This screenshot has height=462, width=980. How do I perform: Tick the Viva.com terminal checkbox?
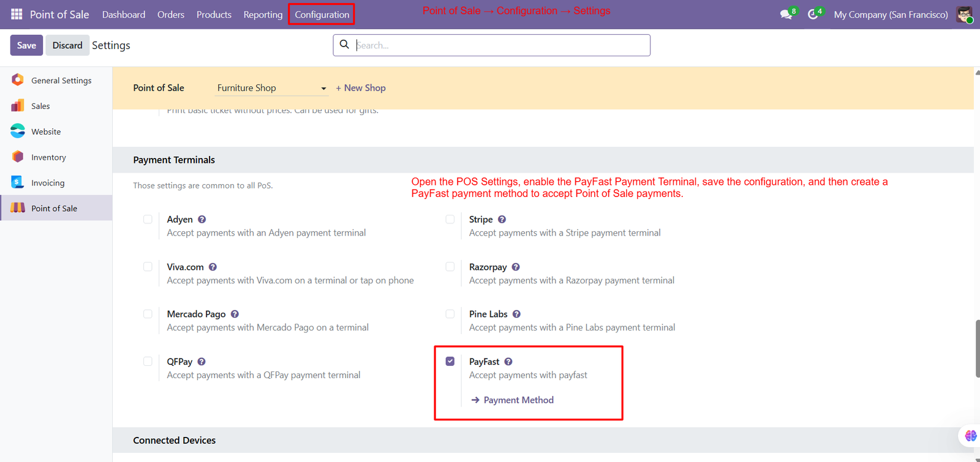pyautogui.click(x=148, y=267)
